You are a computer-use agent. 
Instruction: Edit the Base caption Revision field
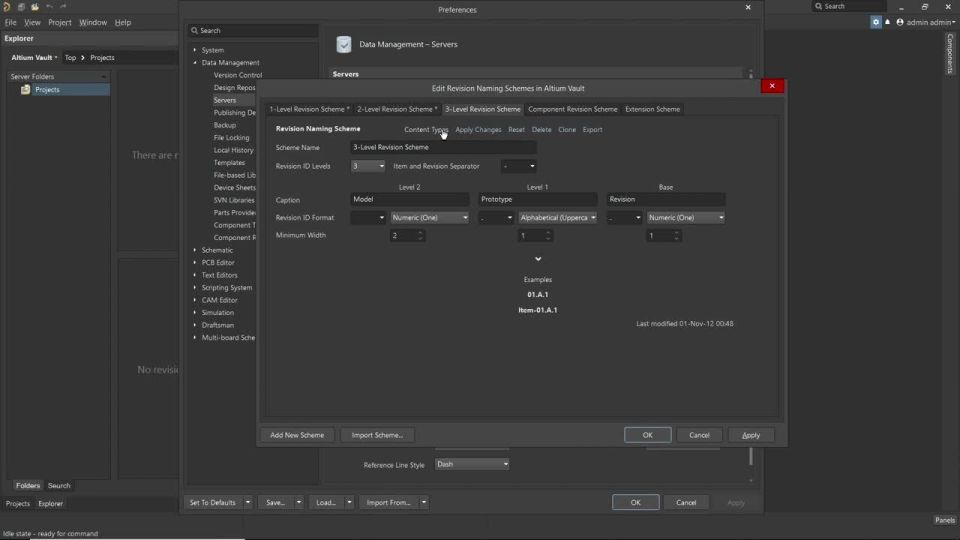[666, 199]
